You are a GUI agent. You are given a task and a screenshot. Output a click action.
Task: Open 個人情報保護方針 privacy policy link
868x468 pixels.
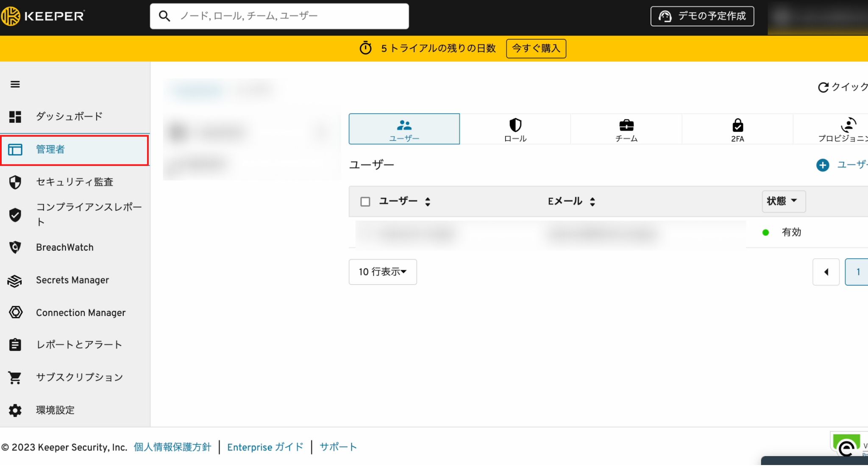coord(172,447)
